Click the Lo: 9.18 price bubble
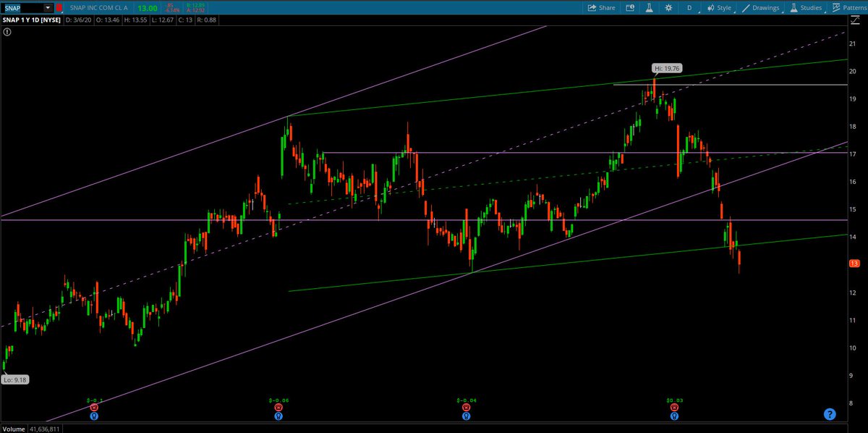The width and height of the screenshot is (868, 433). point(15,379)
